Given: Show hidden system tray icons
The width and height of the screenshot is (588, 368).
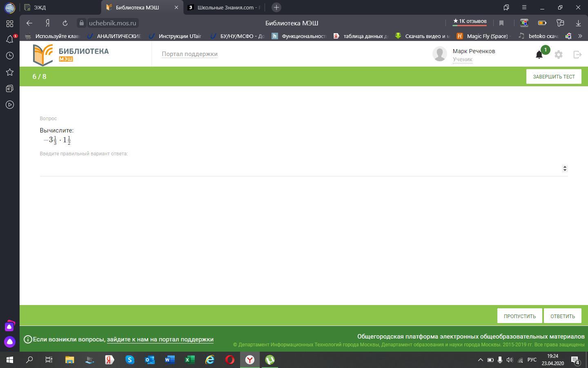Looking at the screenshot, I should (x=481, y=360).
